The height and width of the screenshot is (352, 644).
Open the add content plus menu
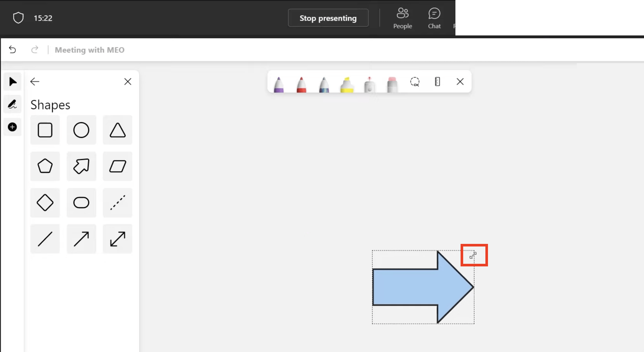click(x=12, y=127)
